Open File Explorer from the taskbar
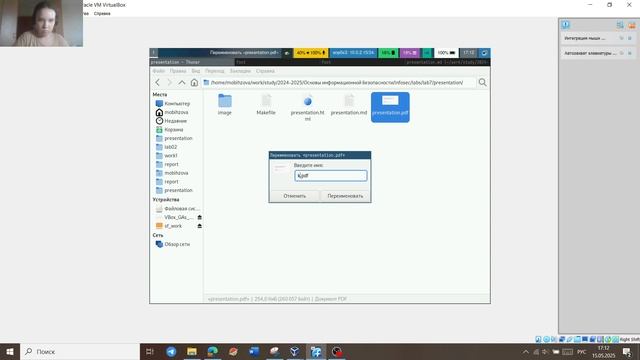 coord(192,351)
